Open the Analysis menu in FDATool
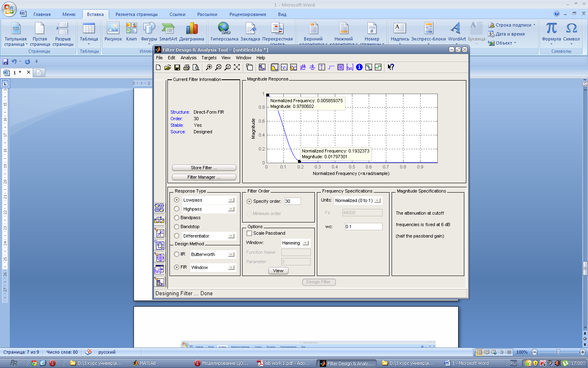 [x=188, y=58]
